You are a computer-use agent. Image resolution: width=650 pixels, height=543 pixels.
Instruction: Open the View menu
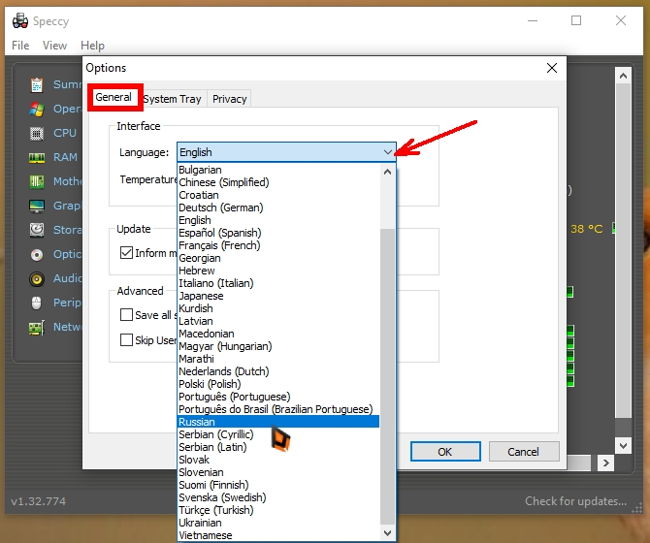[x=55, y=45]
